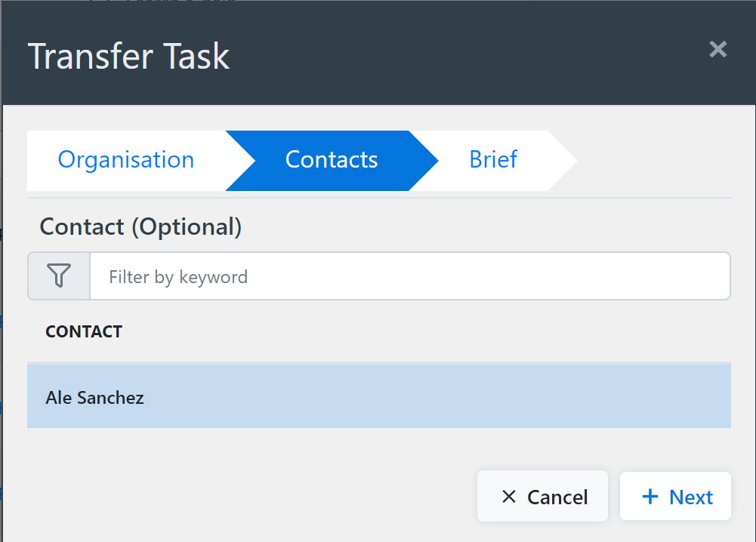Click the Contact (Optional) section heading

click(140, 226)
